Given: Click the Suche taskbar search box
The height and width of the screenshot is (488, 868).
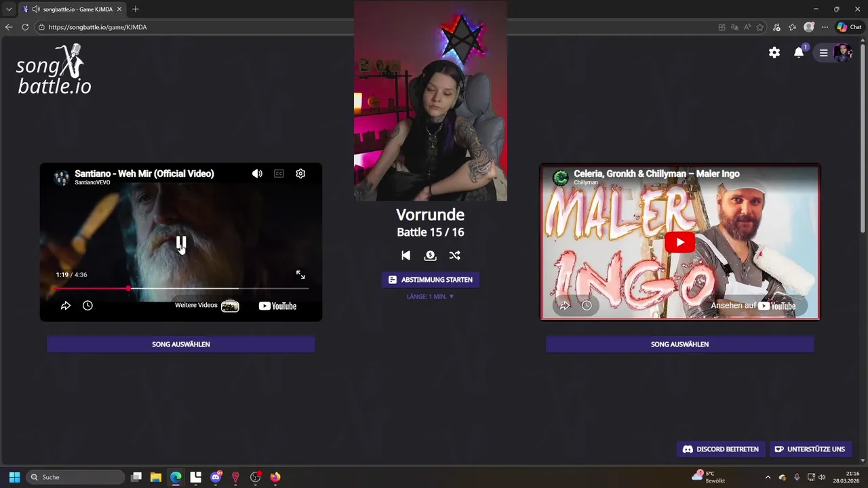Looking at the screenshot, I should click(x=75, y=477).
